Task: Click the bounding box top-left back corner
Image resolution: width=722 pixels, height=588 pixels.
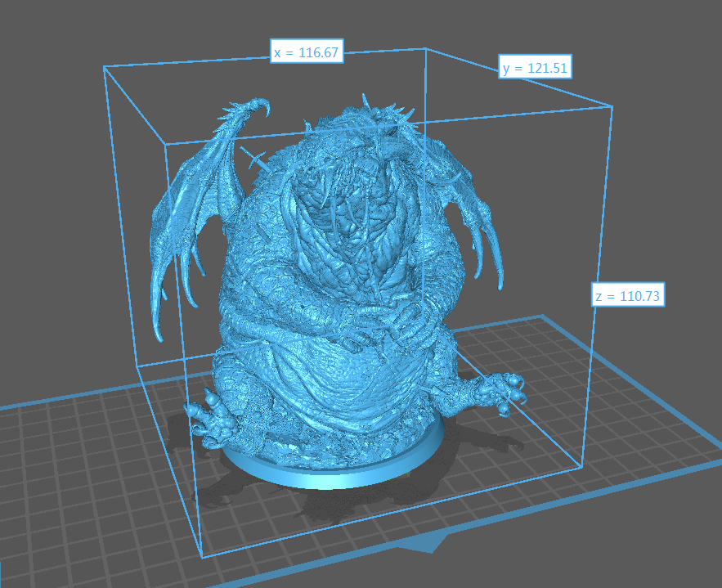Action: [104, 67]
